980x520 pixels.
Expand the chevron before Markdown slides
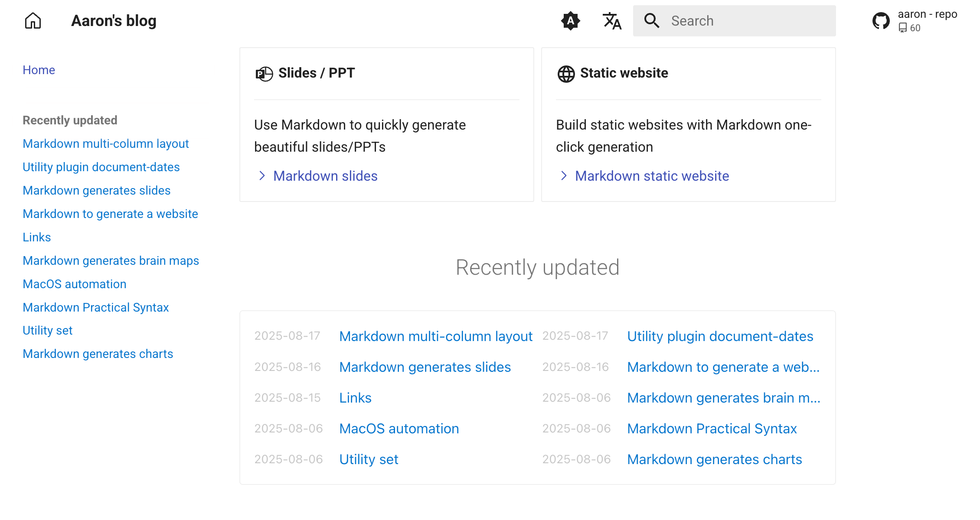point(262,175)
